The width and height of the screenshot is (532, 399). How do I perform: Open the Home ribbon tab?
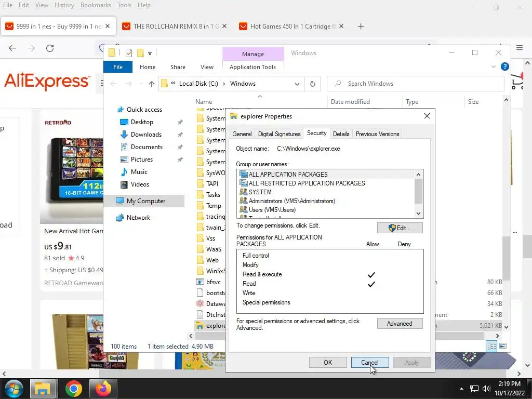click(x=147, y=67)
